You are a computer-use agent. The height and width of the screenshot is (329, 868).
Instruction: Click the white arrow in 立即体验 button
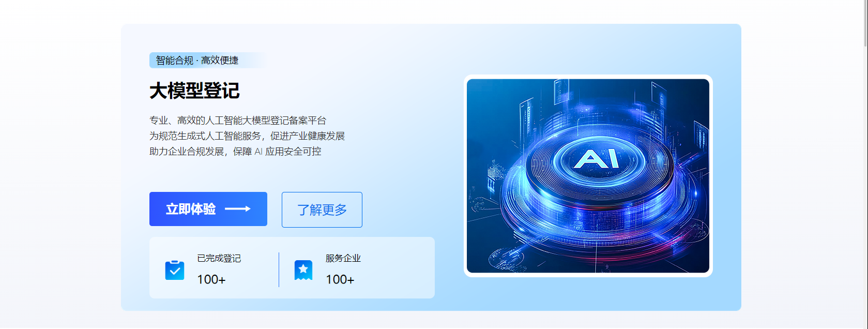coord(238,209)
